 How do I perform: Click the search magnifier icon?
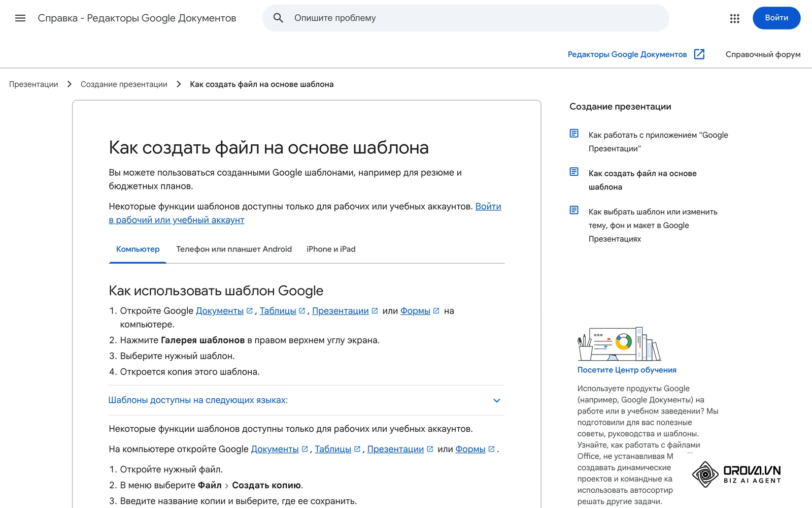(x=278, y=18)
